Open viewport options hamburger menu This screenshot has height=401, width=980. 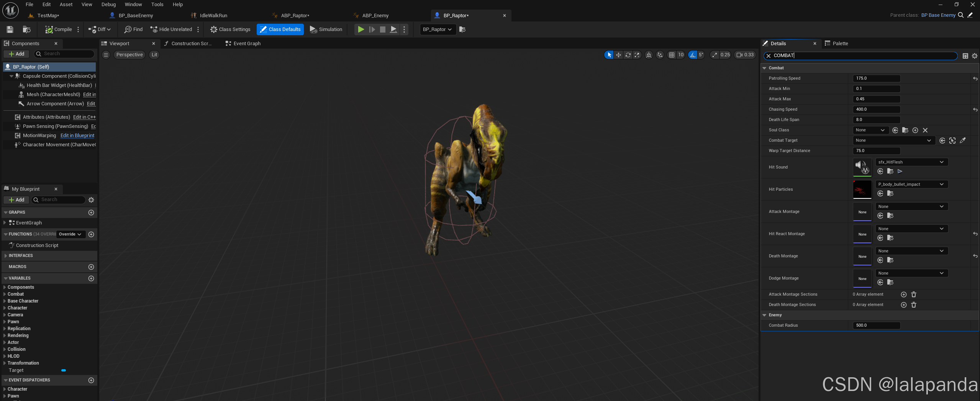(x=106, y=55)
